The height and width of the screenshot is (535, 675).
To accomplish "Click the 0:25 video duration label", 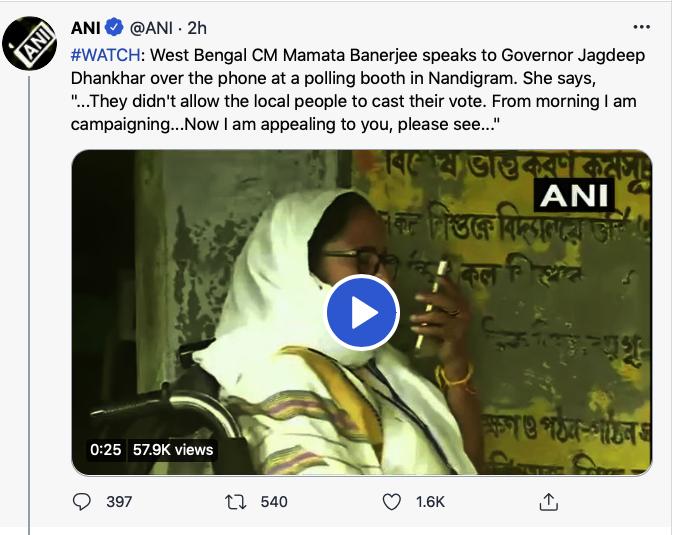I will pyautogui.click(x=105, y=450).
